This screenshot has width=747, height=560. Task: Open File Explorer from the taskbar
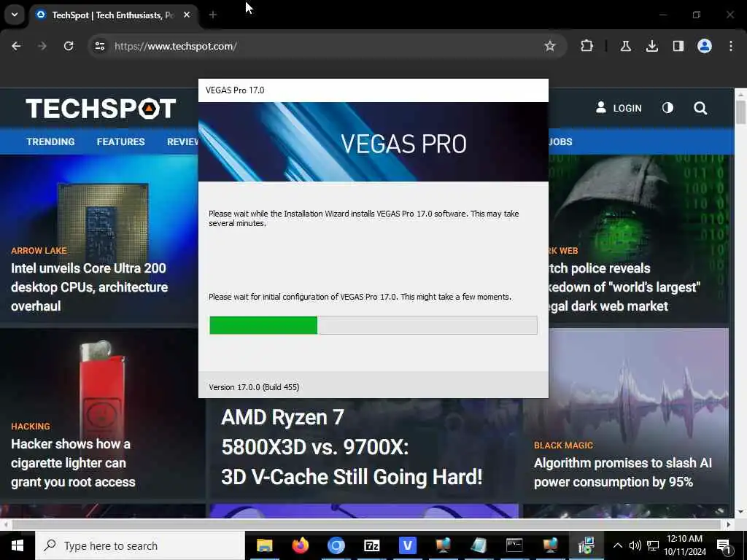[264, 545]
